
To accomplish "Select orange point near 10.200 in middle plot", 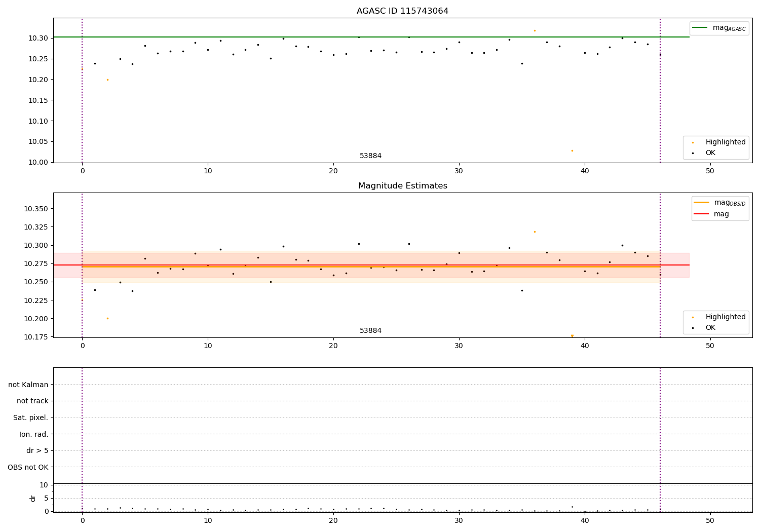I will point(107,318).
